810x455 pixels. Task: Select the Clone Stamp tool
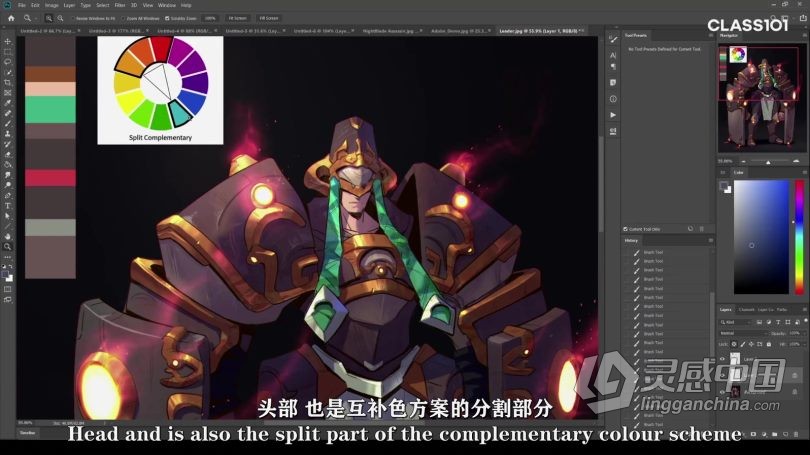[7, 134]
